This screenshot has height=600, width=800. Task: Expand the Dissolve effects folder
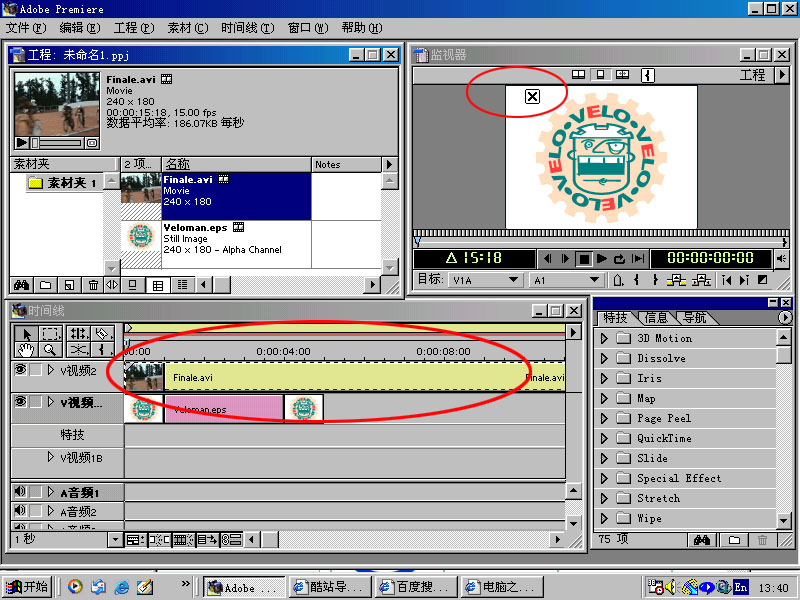click(x=604, y=358)
